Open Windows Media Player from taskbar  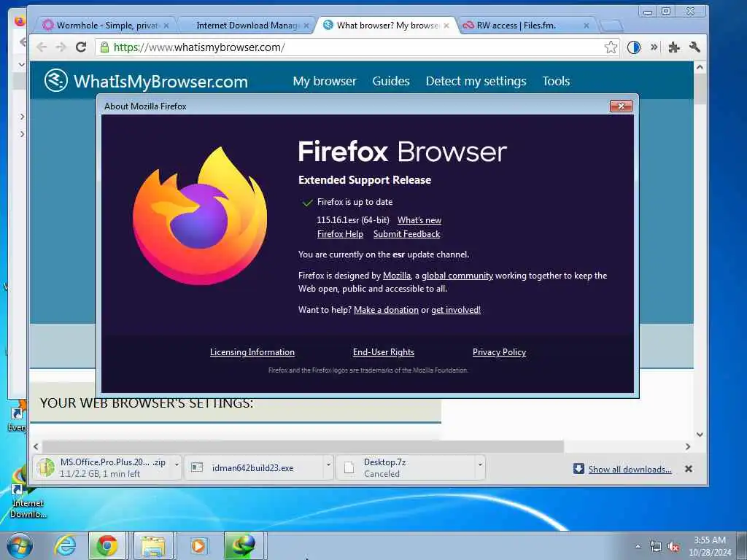click(198, 545)
